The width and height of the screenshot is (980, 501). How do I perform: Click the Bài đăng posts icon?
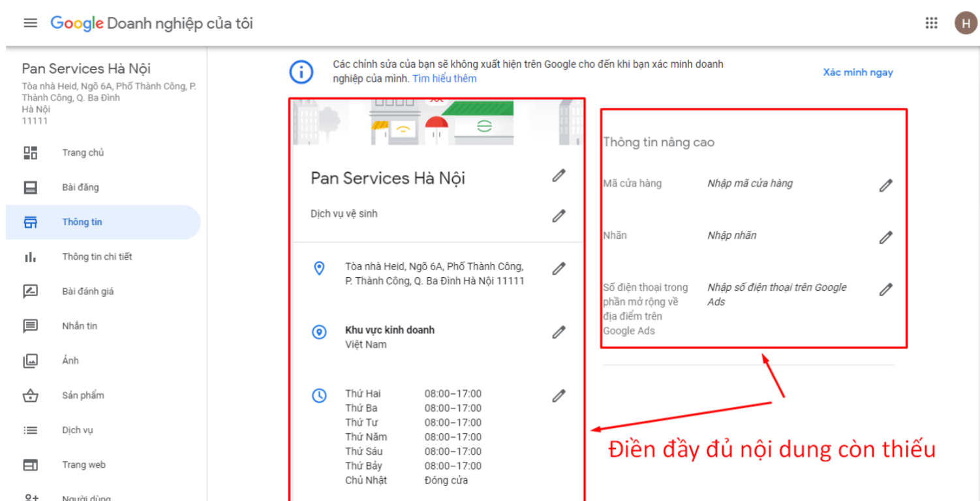[x=30, y=188]
